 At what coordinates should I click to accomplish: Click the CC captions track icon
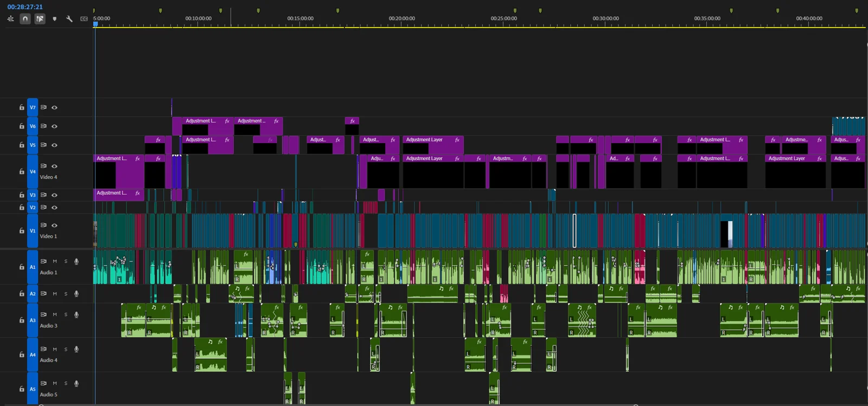pos(84,19)
